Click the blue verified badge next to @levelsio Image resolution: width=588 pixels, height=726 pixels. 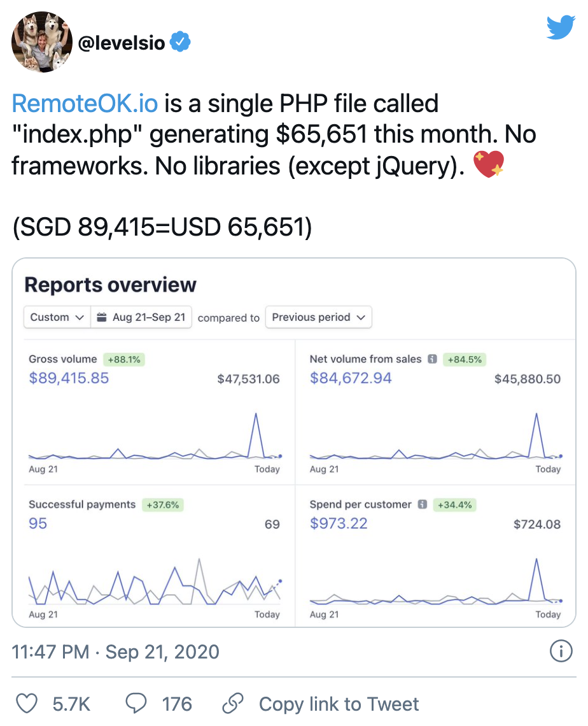click(180, 43)
